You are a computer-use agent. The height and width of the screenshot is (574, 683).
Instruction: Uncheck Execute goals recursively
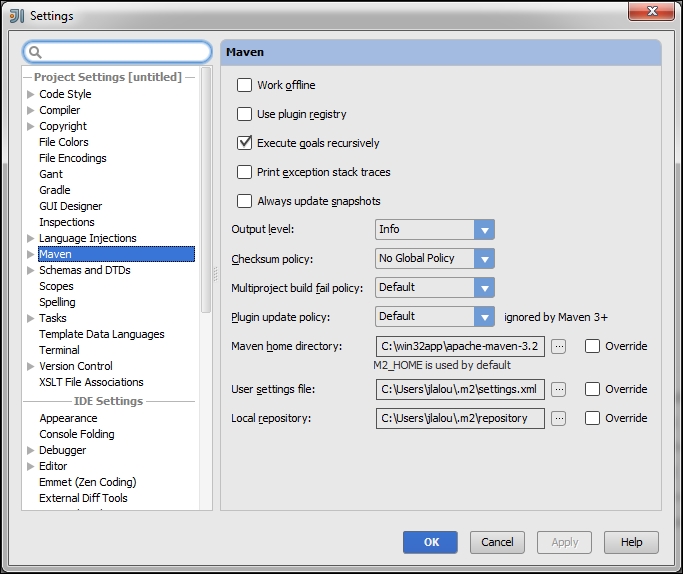[244, 143]
